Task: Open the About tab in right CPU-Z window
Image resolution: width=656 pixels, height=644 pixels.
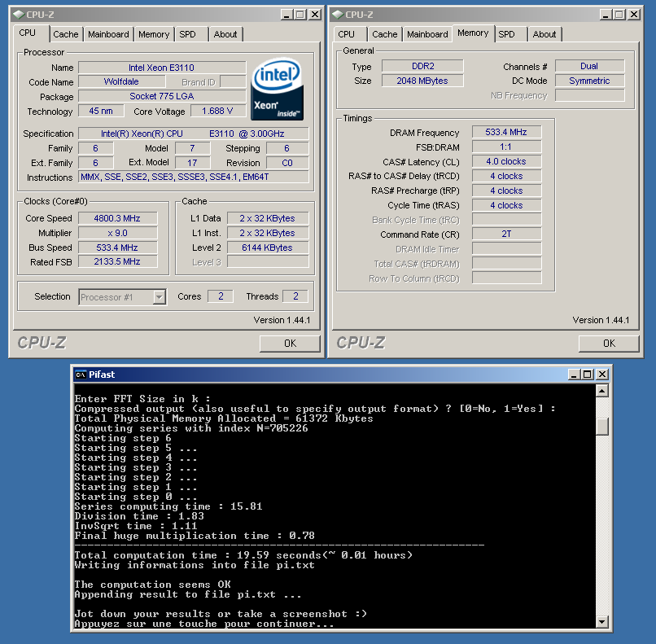Action: 544,34
